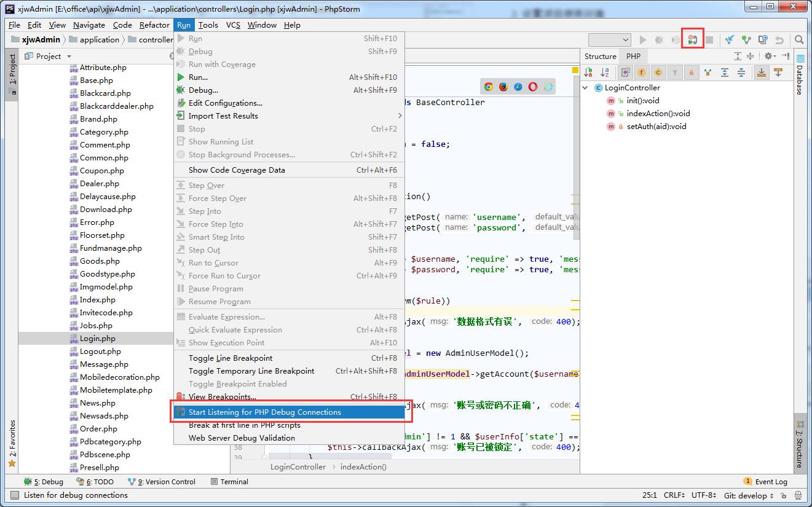The height and width of the screenshot is (507, 812).
Task: Open Search Everywhere magnifier icon
Action: [799, 40]
